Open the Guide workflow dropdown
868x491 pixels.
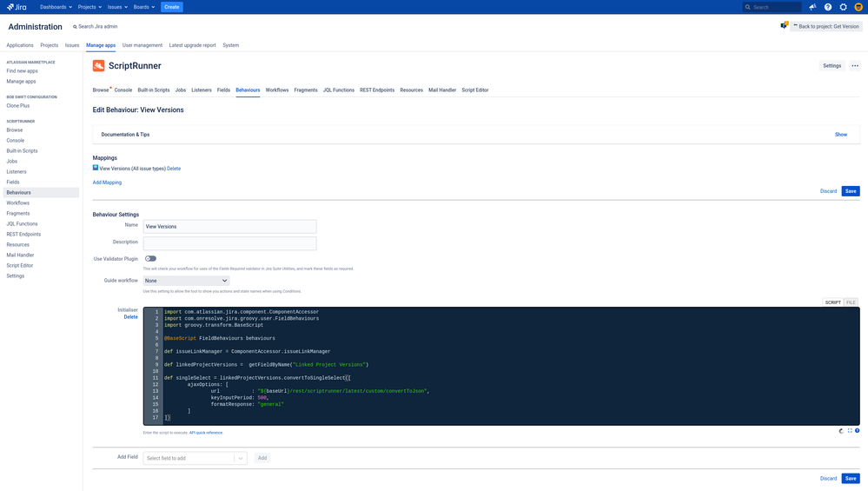(x=186, y=281)
